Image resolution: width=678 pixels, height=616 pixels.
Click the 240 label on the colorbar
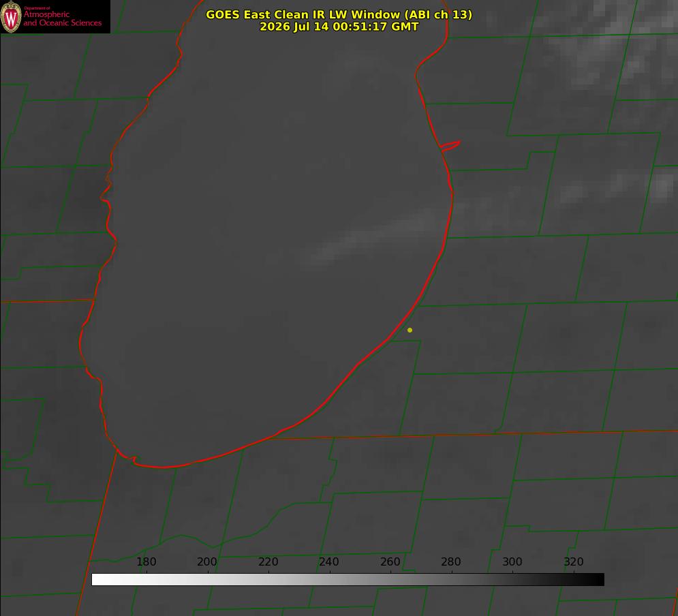coord(329,561)
